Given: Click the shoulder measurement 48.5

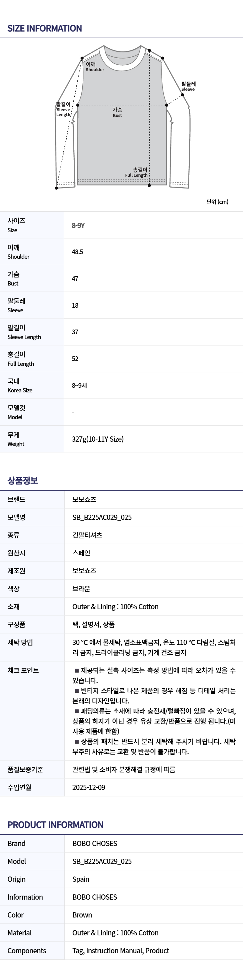Looking at the screenshot, I should [x=77, y=252].
